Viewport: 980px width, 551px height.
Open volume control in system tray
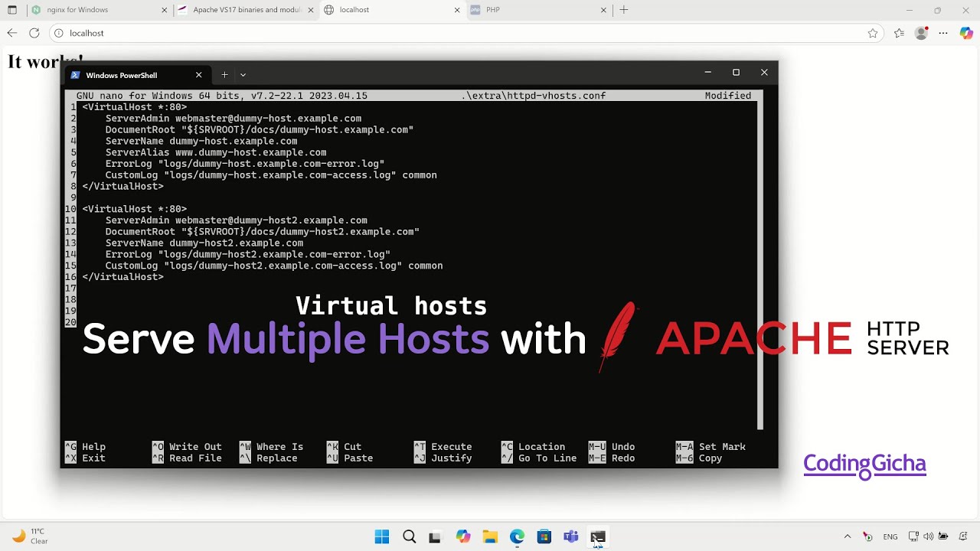pos(929,536)
